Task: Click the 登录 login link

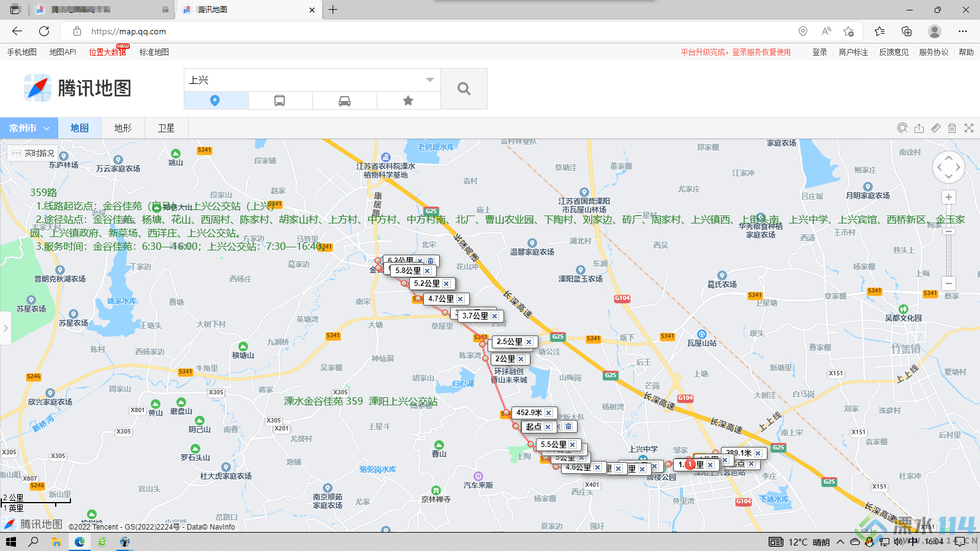Action: pyautogui.click(x=820, y=52)
